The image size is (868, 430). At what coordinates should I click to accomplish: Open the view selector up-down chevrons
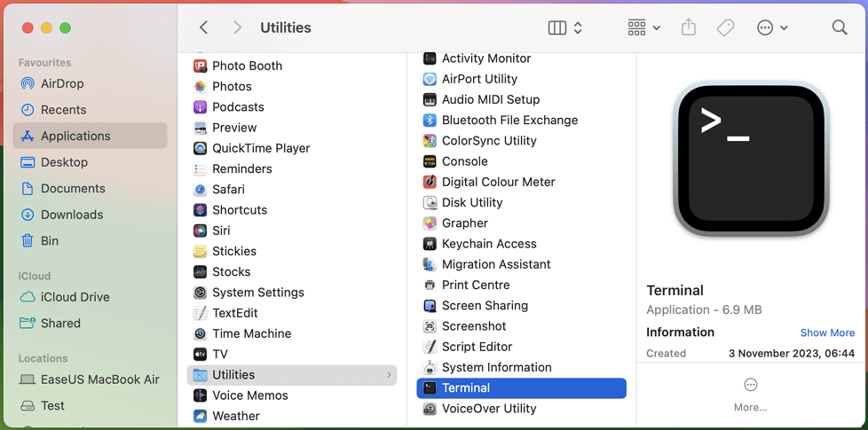[x=578, y=27]
